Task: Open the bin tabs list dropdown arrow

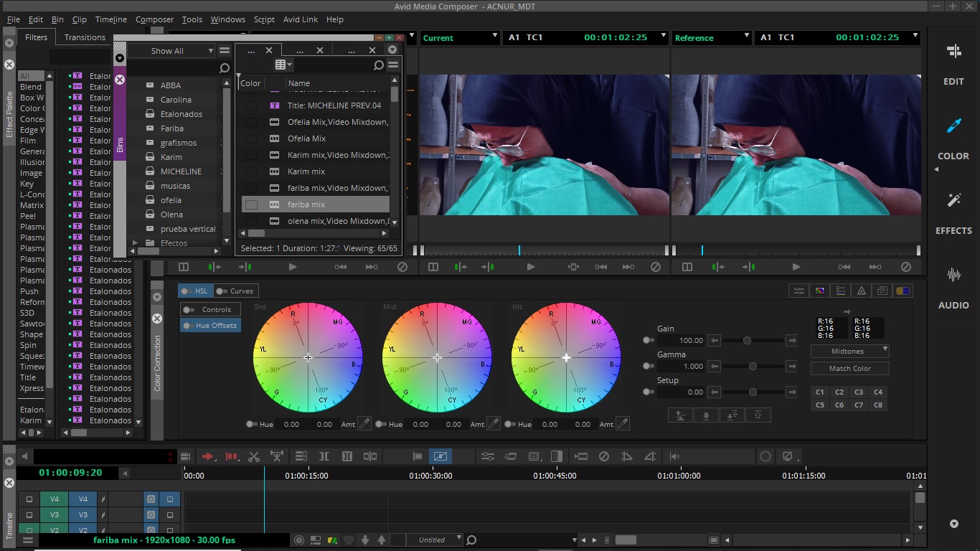Action: point(392,50)
